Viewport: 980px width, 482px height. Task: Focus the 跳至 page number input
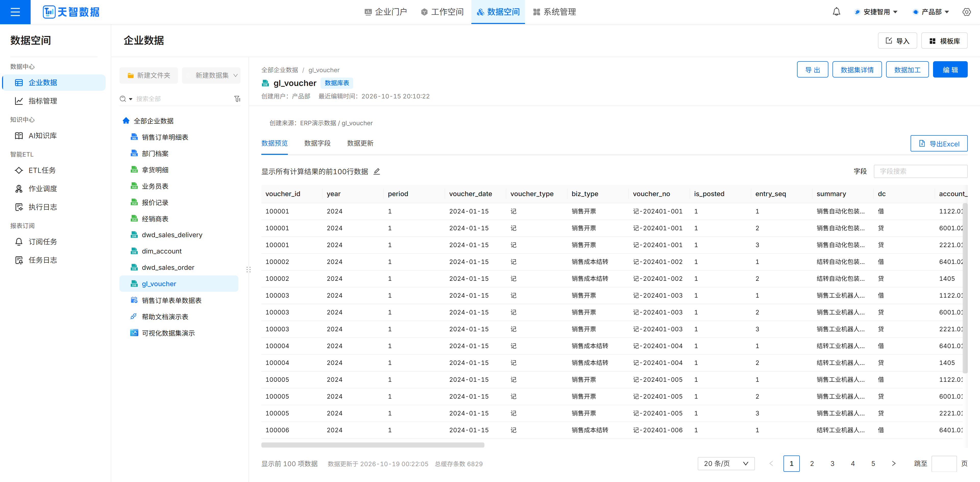click(944, 463)
